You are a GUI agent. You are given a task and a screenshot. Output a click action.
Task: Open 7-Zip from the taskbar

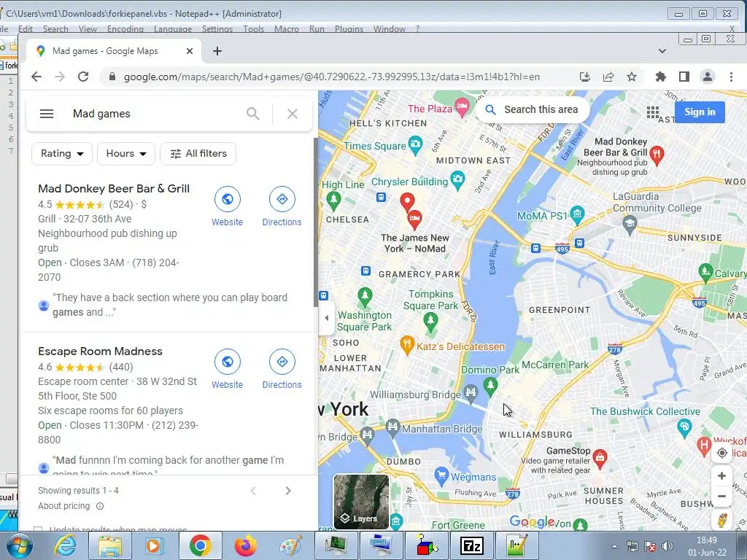(472, 545)
